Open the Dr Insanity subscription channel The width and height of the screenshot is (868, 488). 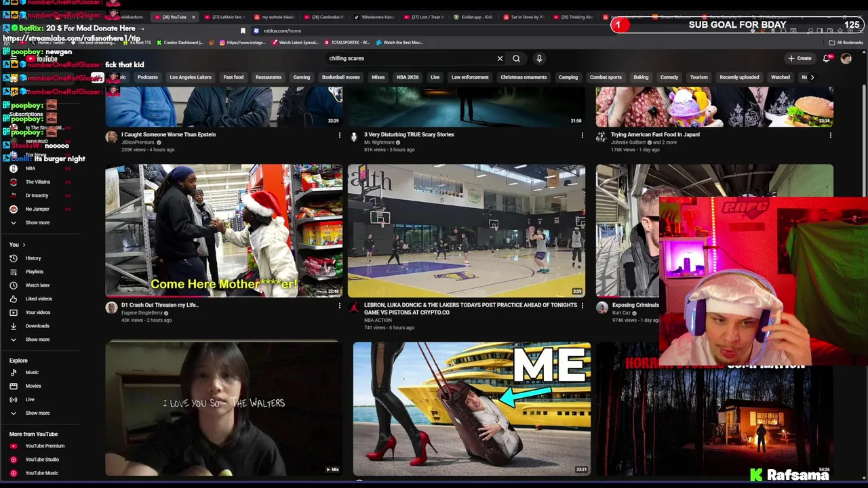click(37, 195)
